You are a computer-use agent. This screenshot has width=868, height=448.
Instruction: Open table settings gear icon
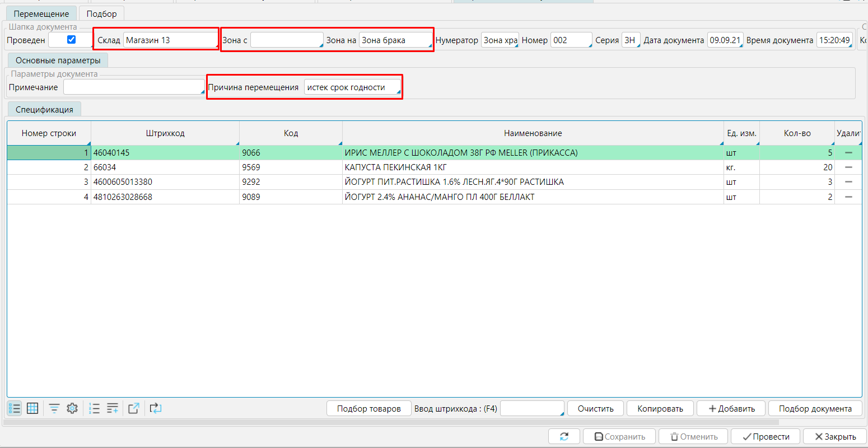(x=72, y=408)
